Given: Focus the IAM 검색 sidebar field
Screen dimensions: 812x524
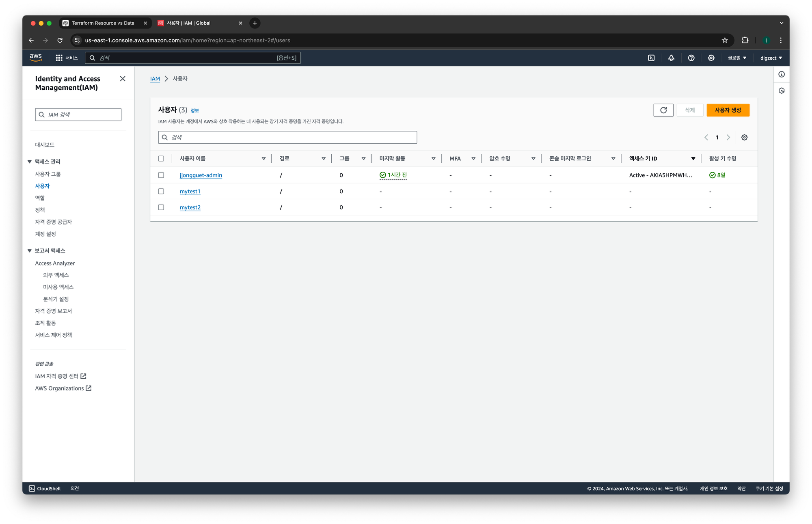Looking at the screenshot, I should [x=78, y=114].
